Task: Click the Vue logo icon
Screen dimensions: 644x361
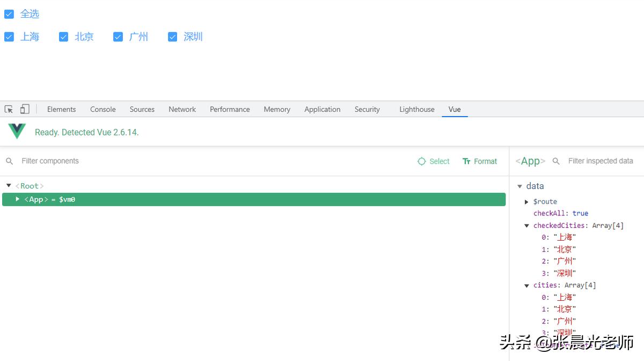Action: (17, 131)
